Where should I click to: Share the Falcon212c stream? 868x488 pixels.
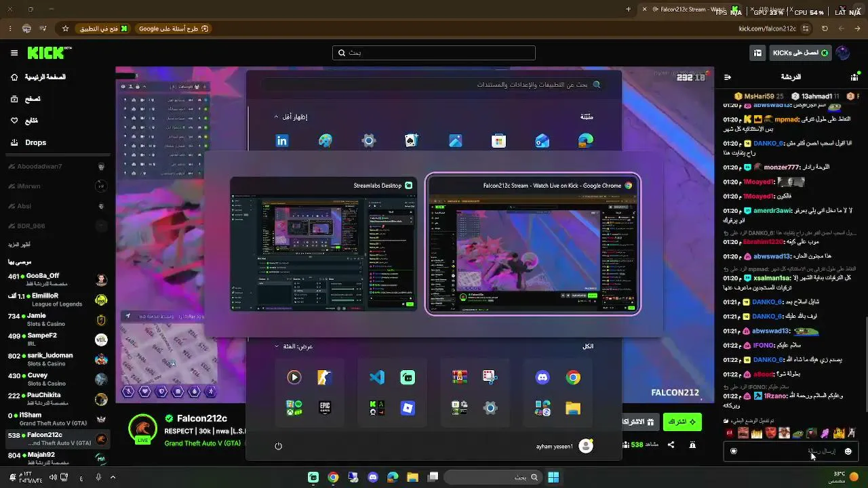coord(671,445)
